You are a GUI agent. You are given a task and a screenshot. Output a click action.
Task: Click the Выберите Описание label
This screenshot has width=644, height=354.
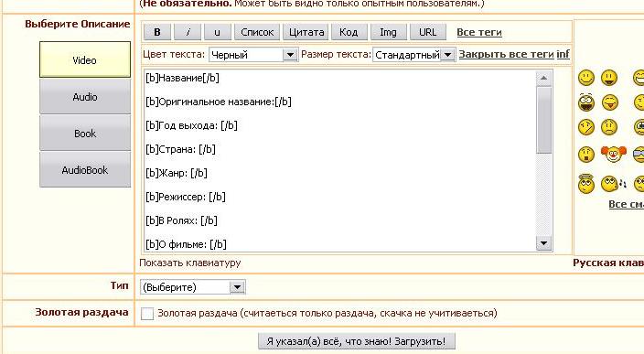[x=78, y=24]
